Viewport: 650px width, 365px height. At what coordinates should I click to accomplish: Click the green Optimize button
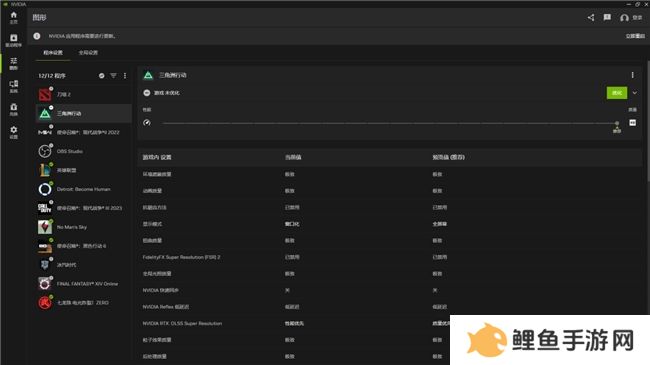[617, 93]
